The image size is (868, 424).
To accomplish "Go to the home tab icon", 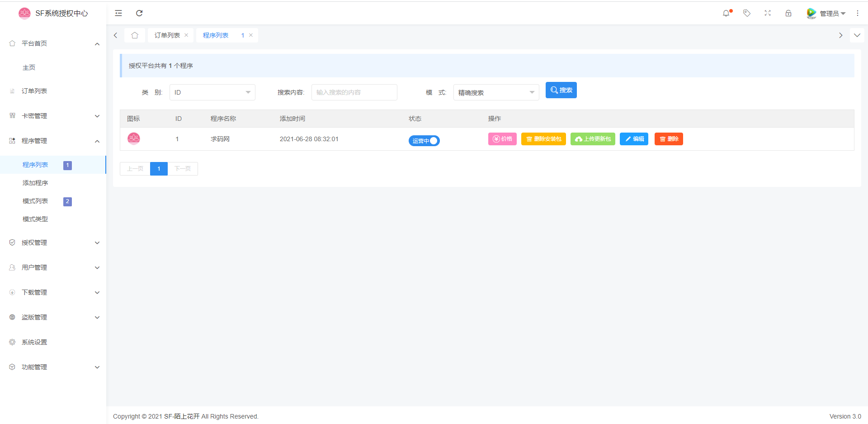I will coord(135,35).
